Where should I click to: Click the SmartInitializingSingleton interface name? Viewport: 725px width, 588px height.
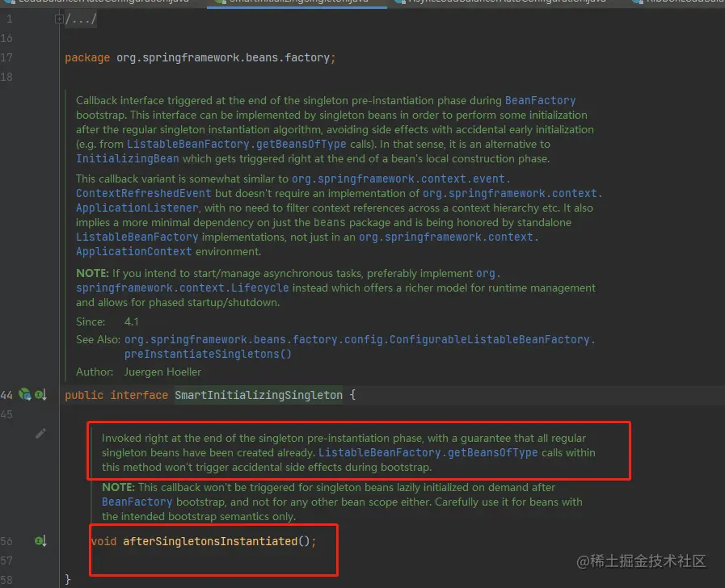[x=259, y=395]
